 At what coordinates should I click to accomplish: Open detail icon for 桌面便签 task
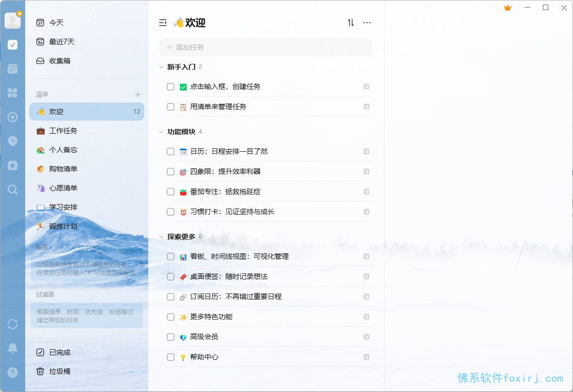point(366,276)
